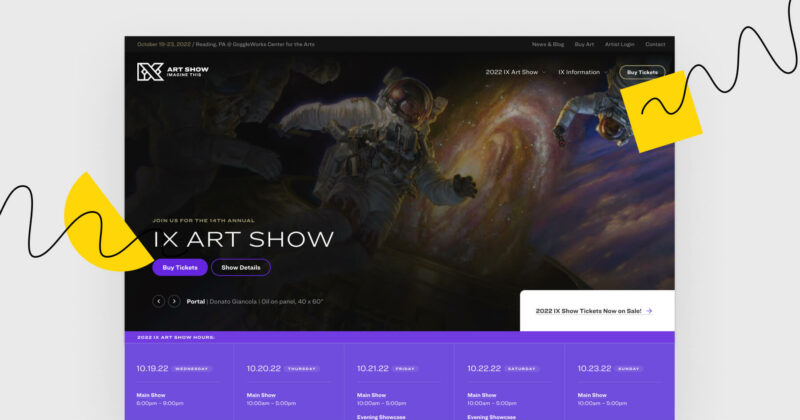This screenshot has height=420, width=800.
Task: Click arrow beside Tickets Now on Sale
Action: click(x=649, y=311)
